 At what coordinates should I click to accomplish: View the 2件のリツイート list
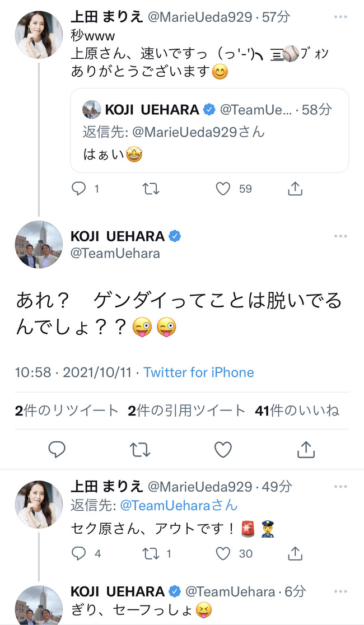(67, 410)
